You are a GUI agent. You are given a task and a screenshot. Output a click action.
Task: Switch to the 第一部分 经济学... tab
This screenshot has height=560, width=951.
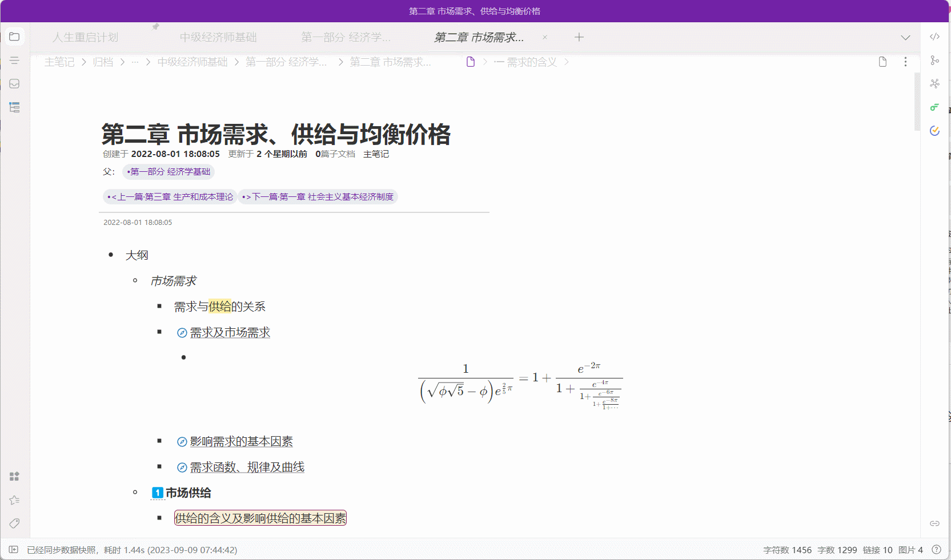click(346, 37)
